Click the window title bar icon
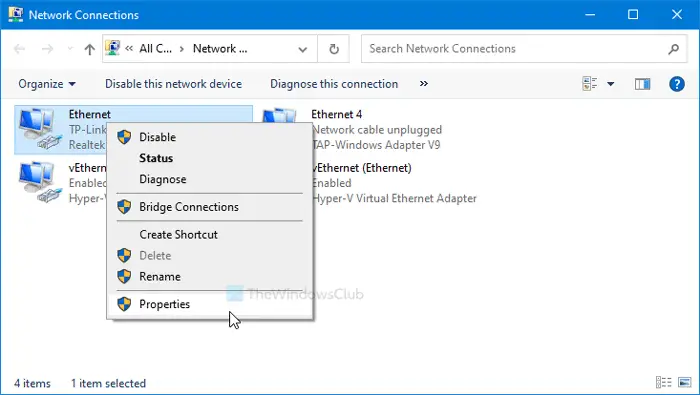700x395 pixels. point(16,14)
